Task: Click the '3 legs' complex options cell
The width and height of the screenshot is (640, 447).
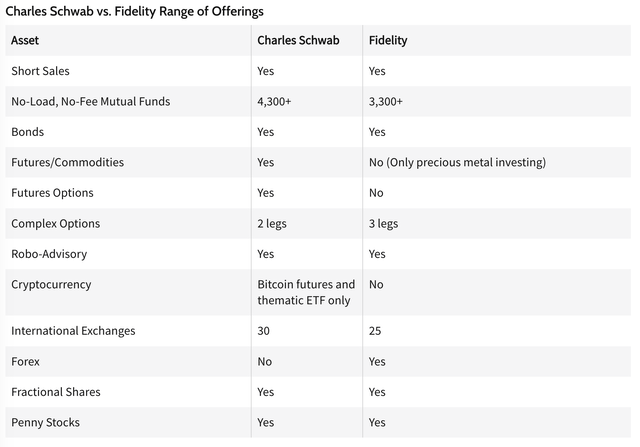Action: pyautogui.click(x=384, y=223)
